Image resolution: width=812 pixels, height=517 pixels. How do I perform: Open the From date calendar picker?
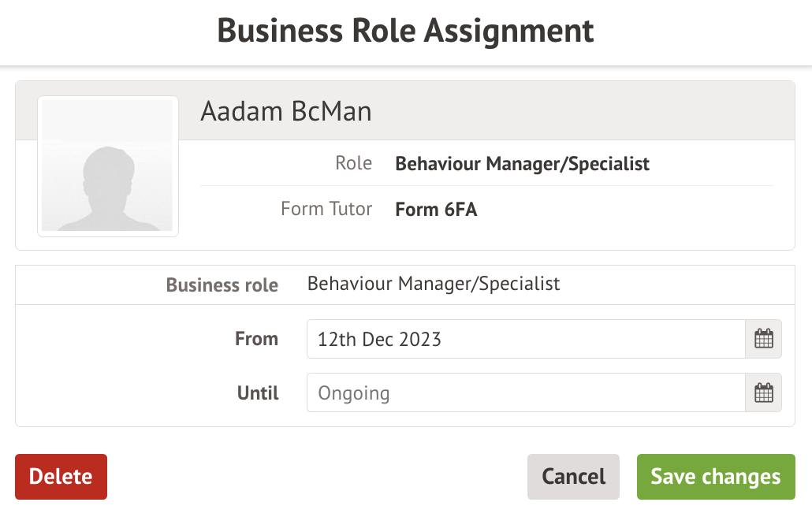(x=763, y=339)
